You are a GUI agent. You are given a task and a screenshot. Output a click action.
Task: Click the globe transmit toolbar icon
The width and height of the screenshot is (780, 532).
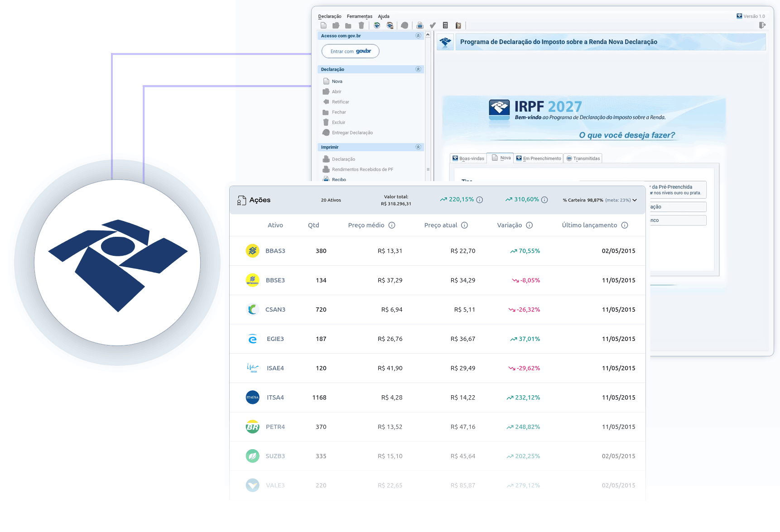404,25
